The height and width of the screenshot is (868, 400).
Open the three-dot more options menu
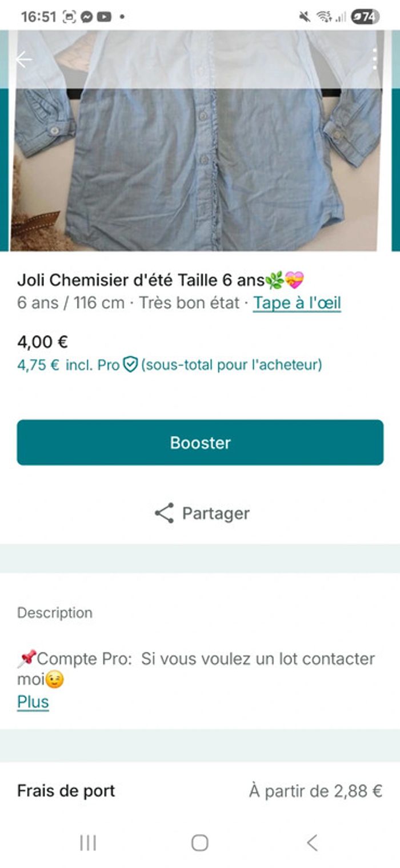coord(375,59)
